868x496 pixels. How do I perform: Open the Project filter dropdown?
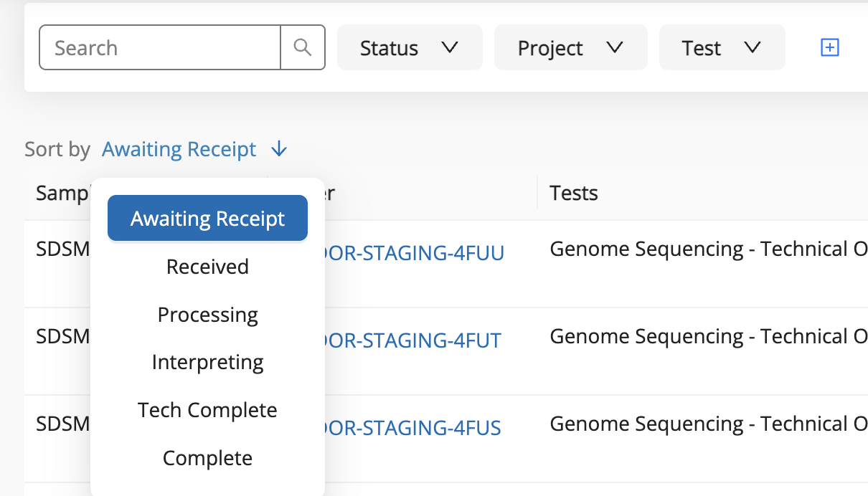click(571, 47)
